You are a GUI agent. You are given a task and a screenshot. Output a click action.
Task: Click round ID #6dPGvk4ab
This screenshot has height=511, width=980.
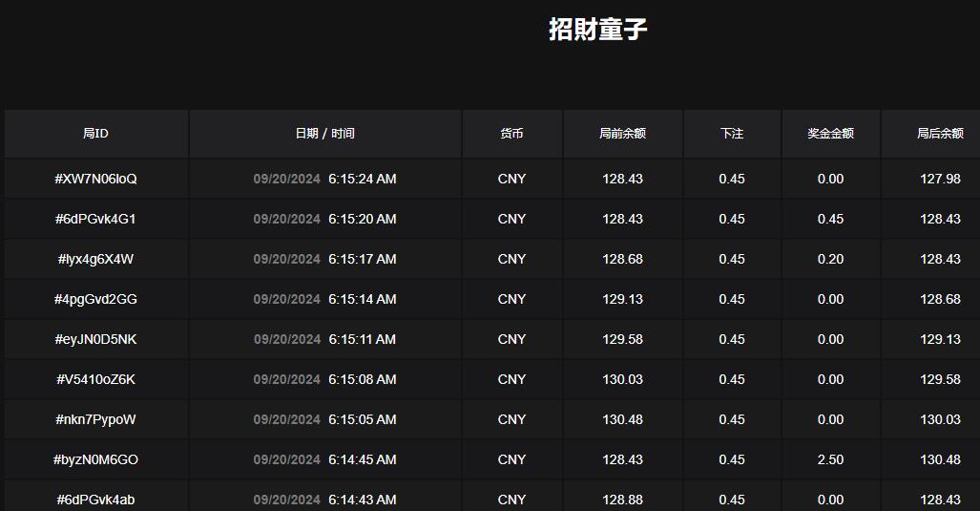tap(95, 500)
